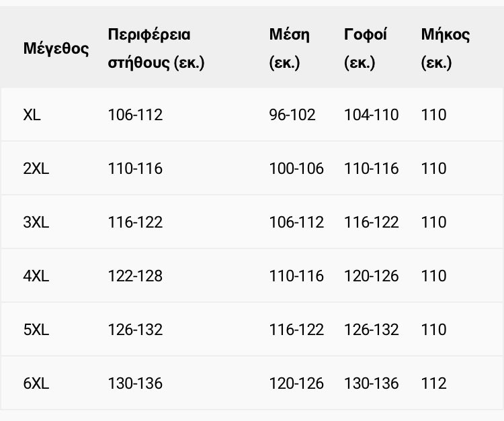Click the Μήκος (εκ.) column header
Viewport: 504px width, 421px height.
pos(445,48)
